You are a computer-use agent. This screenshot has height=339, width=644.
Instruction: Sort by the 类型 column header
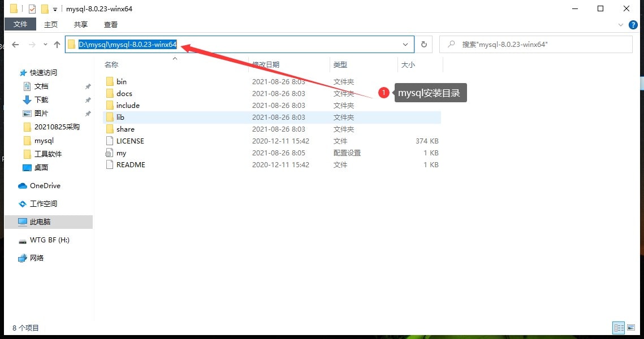click(x=340, y=64)
